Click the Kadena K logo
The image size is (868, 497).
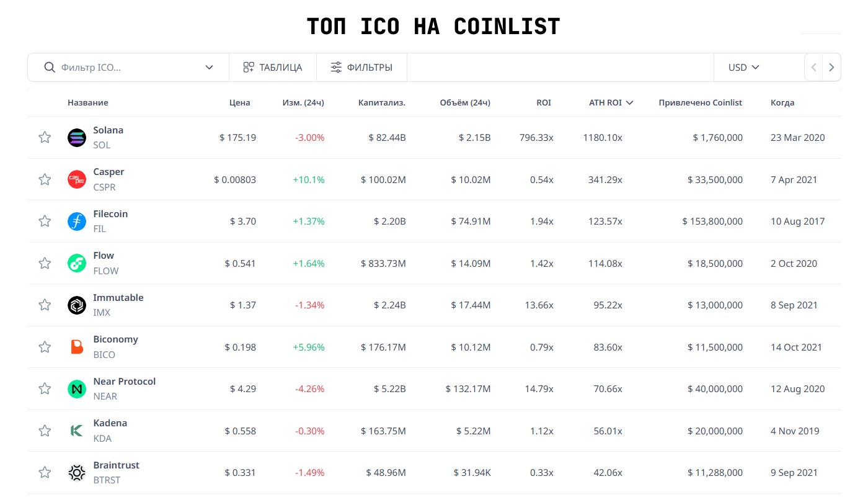tap(76, 431)
